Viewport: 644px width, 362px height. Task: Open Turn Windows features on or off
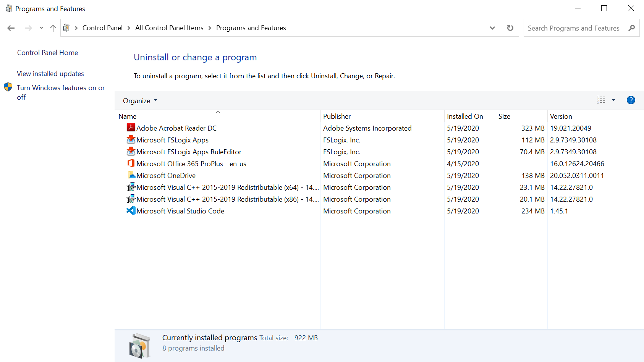pos(61,92)
